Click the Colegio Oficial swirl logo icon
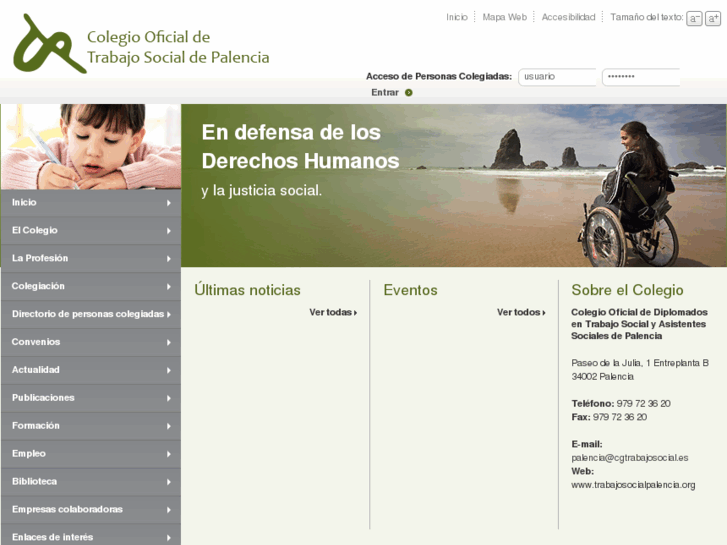The height and width of the screenshot is (545, 727). point(49,44)
